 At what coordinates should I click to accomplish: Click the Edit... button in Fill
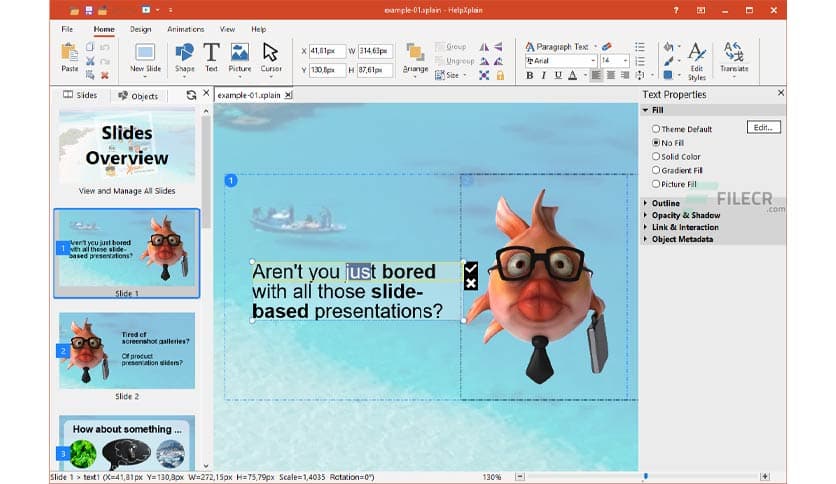click(763, 127)
